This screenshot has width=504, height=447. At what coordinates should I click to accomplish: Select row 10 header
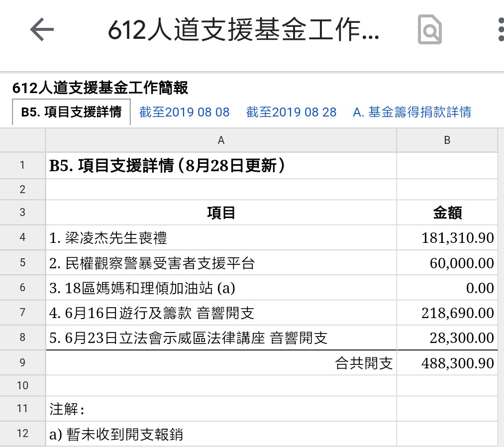(x=22, y=385)
